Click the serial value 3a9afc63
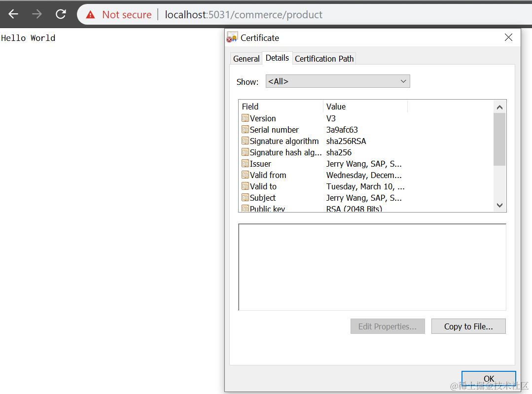Image resolution: width=532 pixels, height=394 pixels. tap(342, 130)
